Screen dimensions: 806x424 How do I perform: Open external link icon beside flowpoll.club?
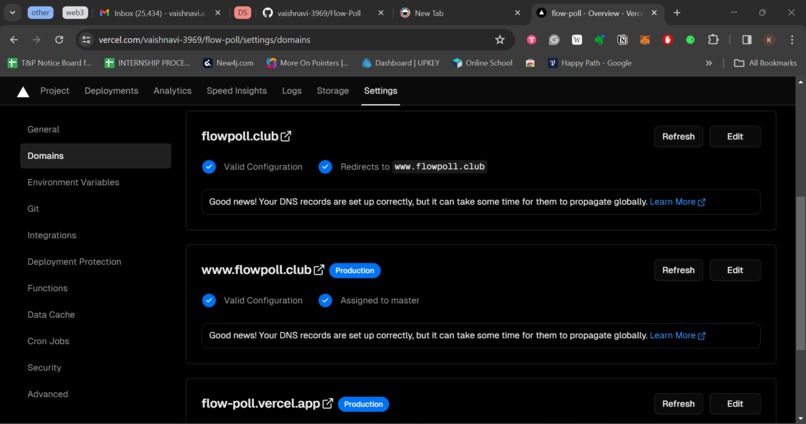coord(286,136)
